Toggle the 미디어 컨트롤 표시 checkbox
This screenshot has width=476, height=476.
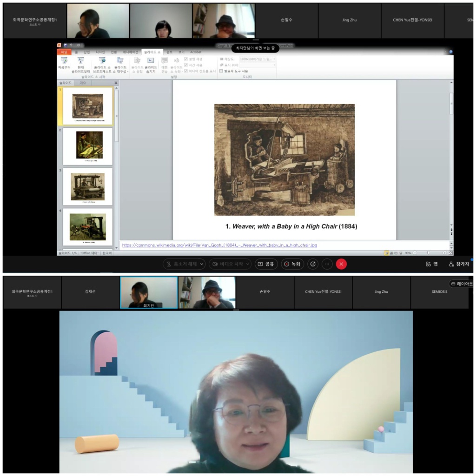(186, 71)
